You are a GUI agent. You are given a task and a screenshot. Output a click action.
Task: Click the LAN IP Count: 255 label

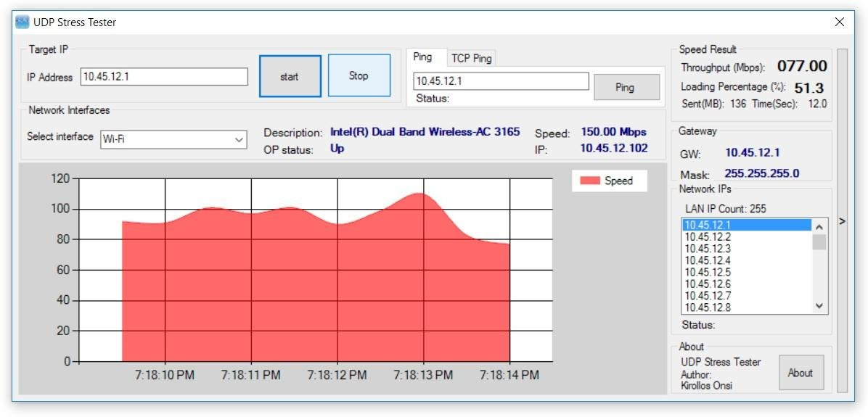[726, 209]
